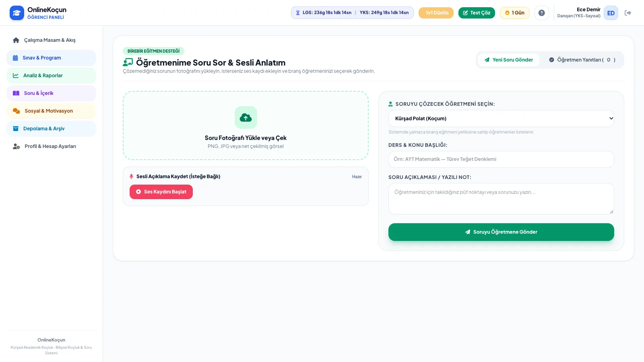The height and width of the screenshot is (362, 644).
Task: Open Sosyal & Motivasyon menu item
Action: (x=51, y=111)
